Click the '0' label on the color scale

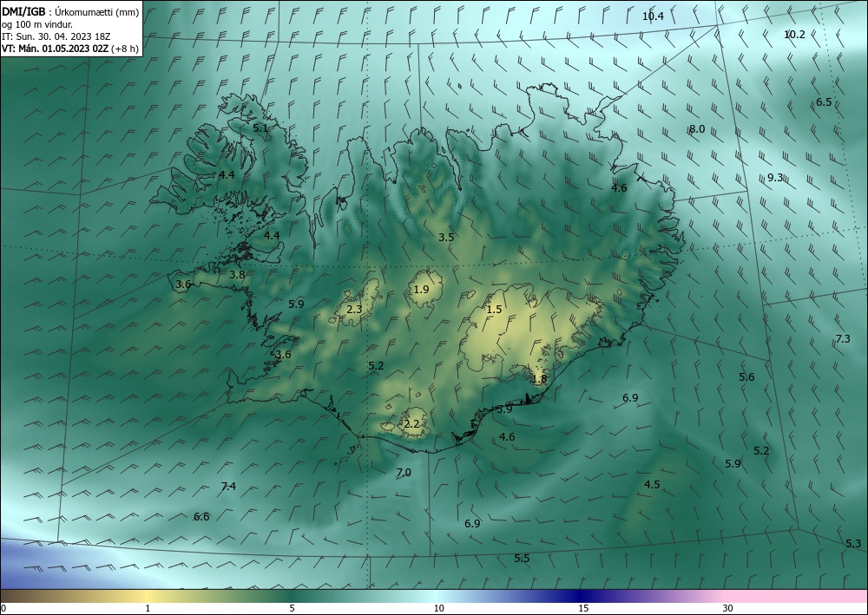(3, 608)
